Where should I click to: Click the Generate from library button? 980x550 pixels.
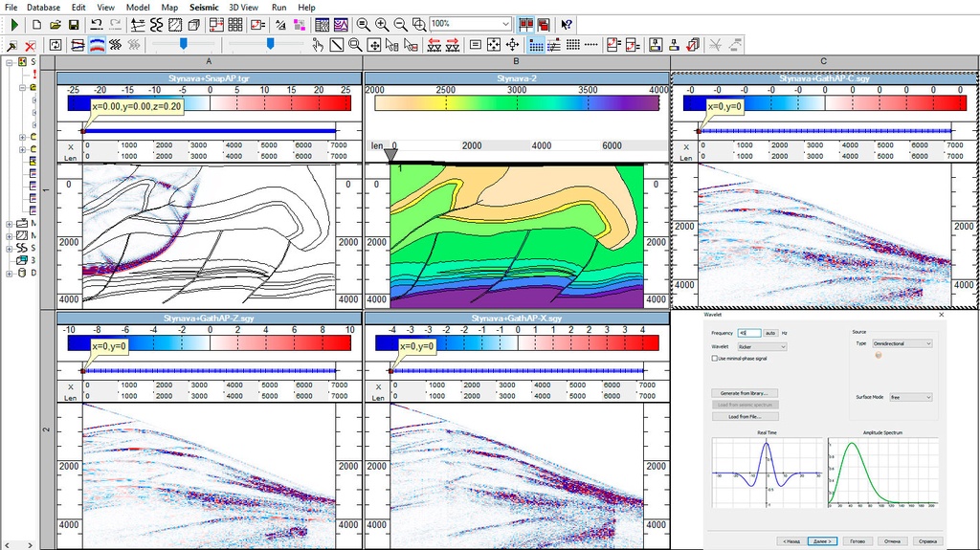coord(746,393)
